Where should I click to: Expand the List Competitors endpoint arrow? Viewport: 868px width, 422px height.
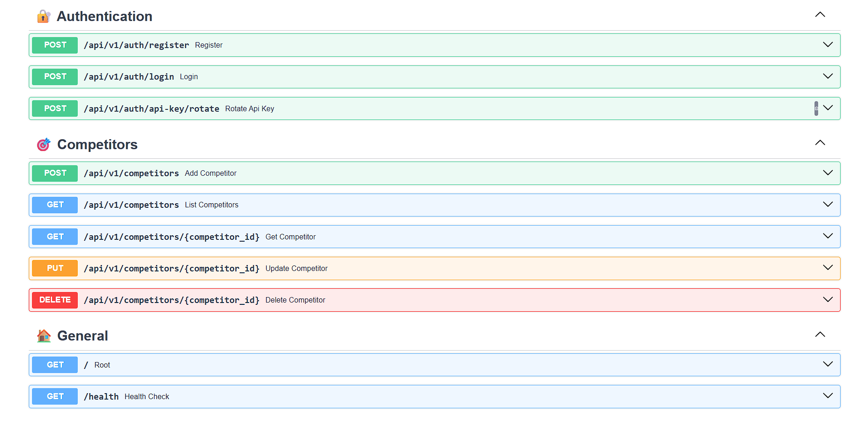(828, 205)
